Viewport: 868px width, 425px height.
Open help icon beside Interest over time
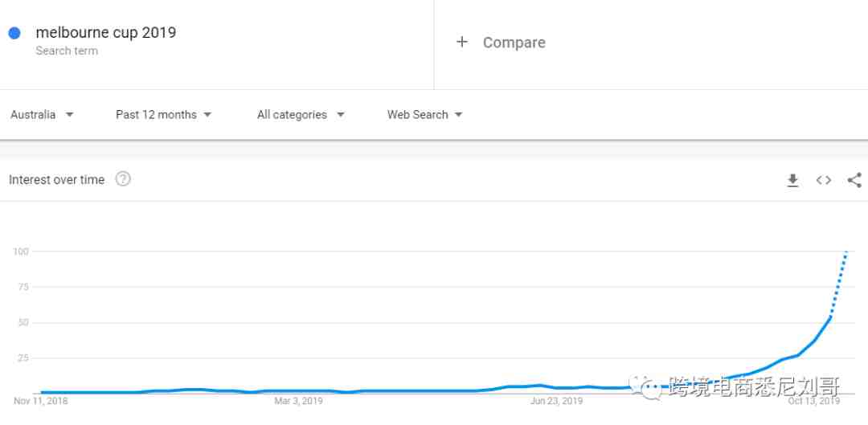(x=123, y=179)
